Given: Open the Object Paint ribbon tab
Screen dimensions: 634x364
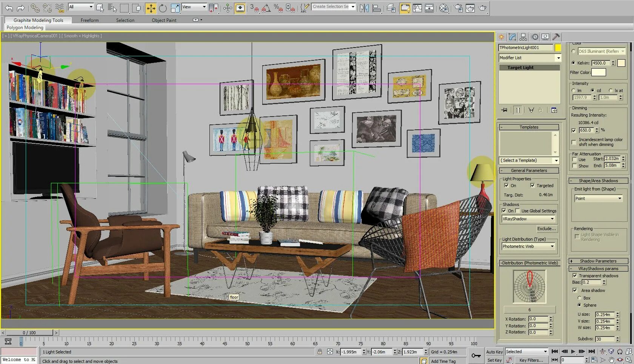Looking at the screenshot, I should tap(164, 20).
